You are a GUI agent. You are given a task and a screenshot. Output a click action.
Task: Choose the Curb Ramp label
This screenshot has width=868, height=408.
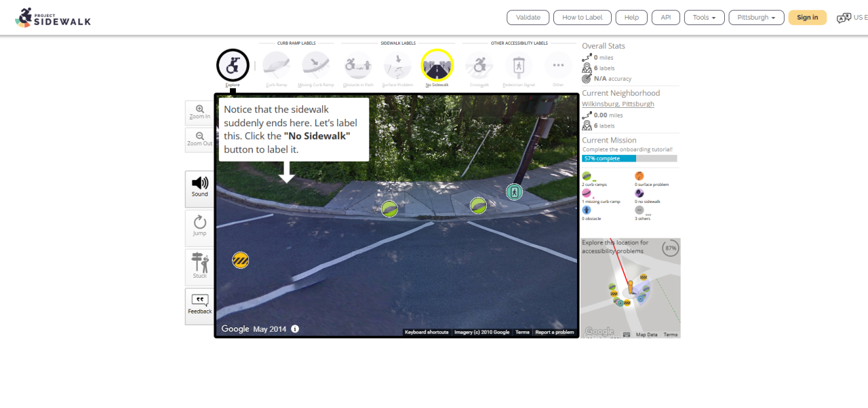(276, 65)
